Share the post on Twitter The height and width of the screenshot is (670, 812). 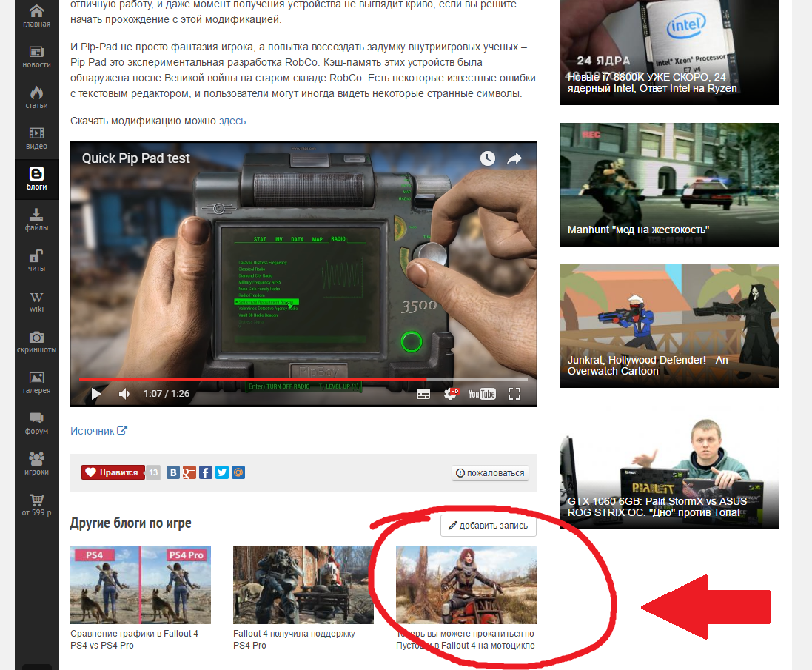(x=221, y=472)
